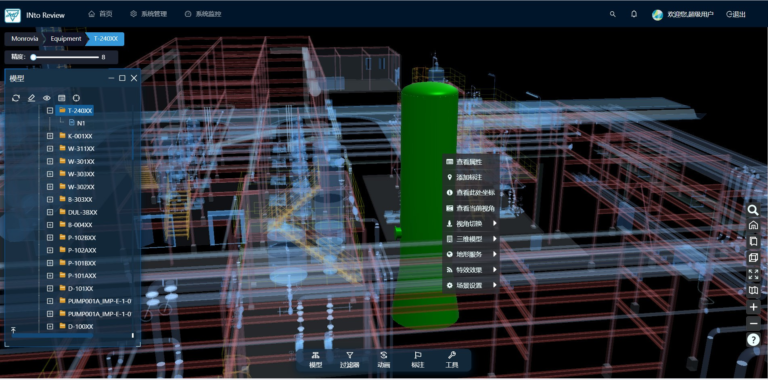This screenshot has height=380, width=768.
Task: Click the list view icon in 模型 panel
Action: 62,98
